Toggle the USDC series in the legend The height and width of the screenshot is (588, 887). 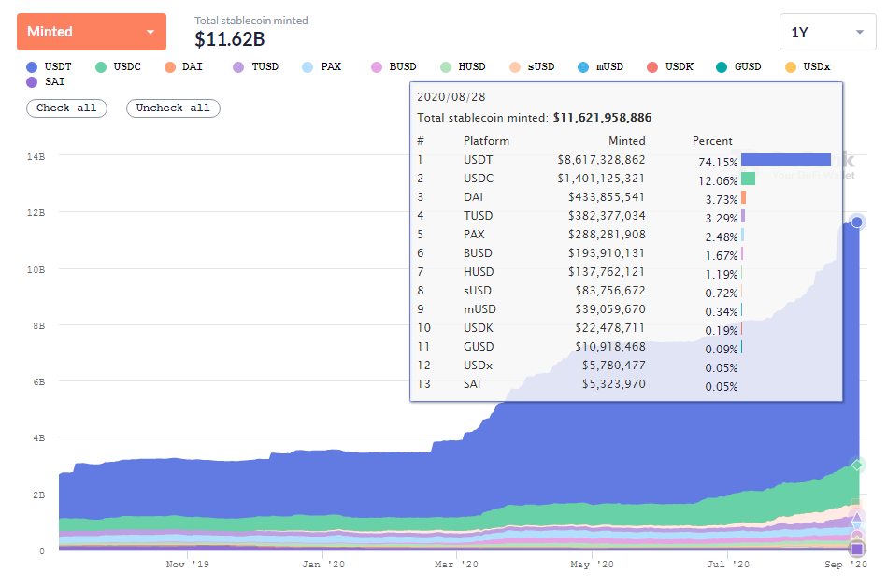[118, 66]
